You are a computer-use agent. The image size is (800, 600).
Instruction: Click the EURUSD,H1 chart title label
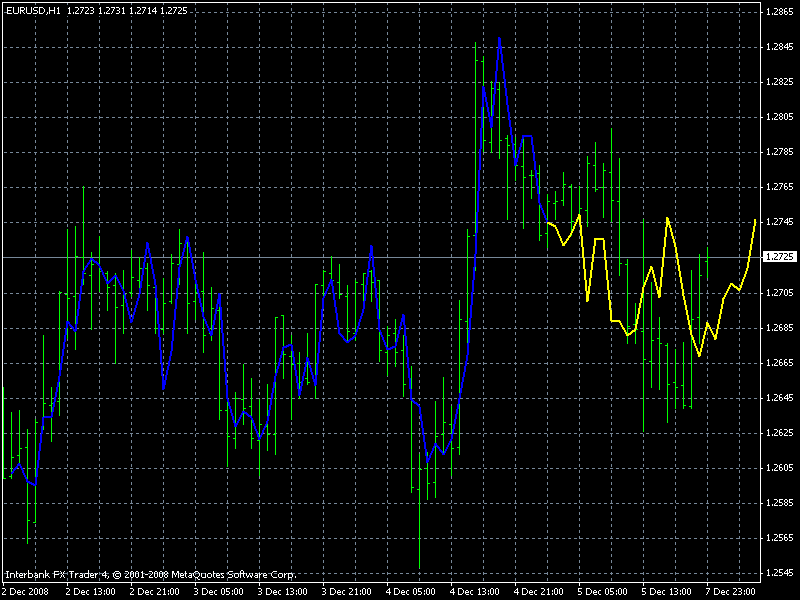point(33,11)
